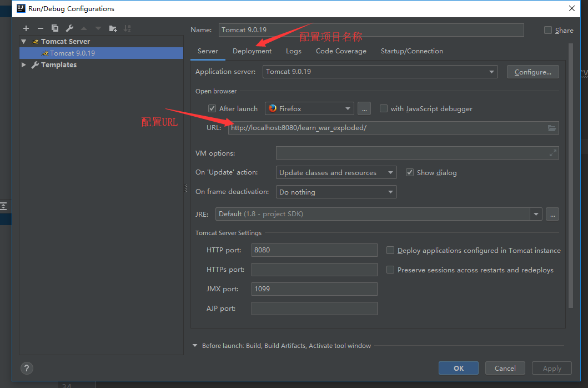Uncheck the After launch checkbox
The height and width of the screenshot is (388, 588).
click(x=212, y=108)
